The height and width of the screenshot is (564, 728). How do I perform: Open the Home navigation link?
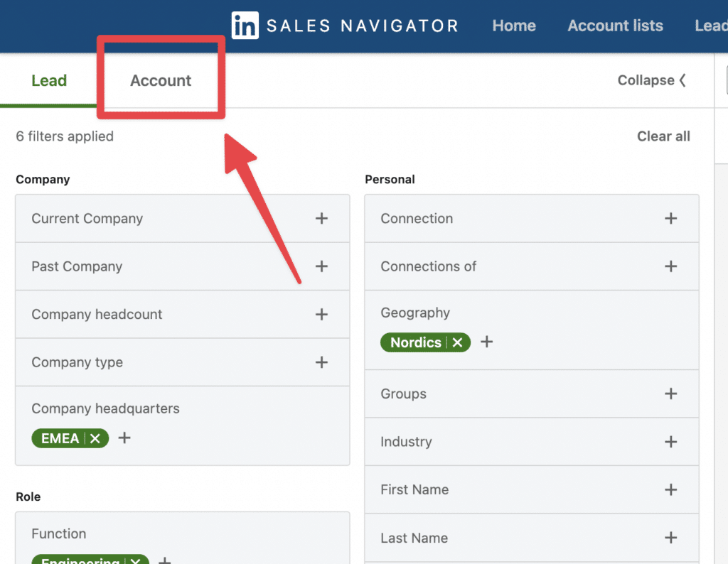pos(514,26)
